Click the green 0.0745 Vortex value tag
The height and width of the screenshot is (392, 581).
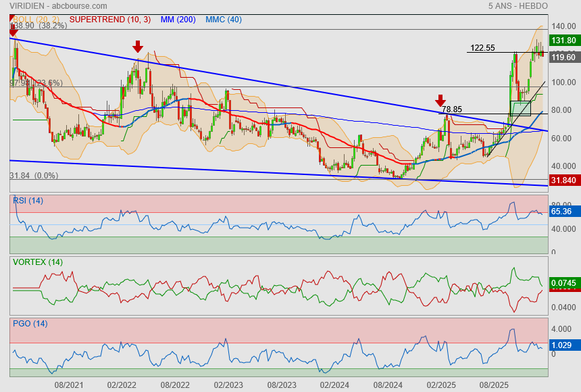click(x=563, y=283)
